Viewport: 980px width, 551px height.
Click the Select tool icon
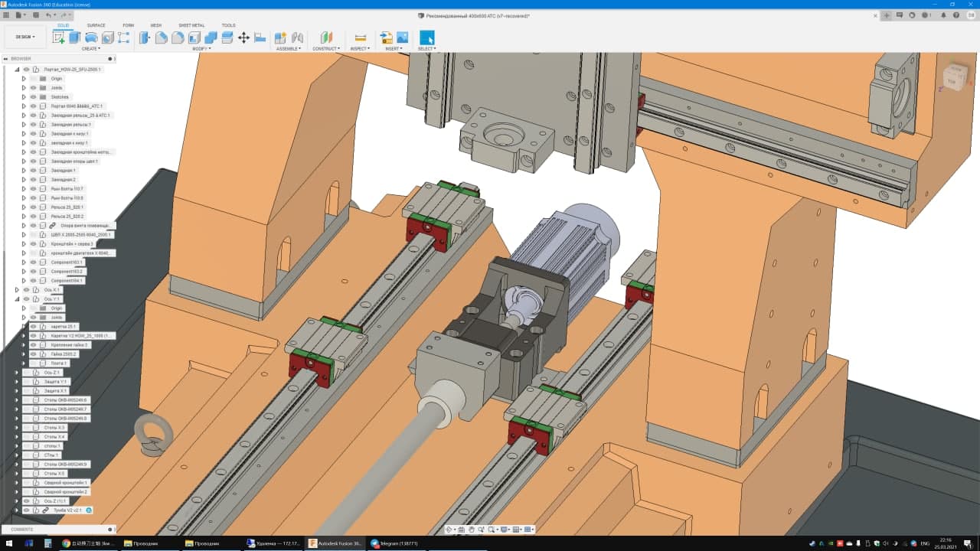pos(426,37)
